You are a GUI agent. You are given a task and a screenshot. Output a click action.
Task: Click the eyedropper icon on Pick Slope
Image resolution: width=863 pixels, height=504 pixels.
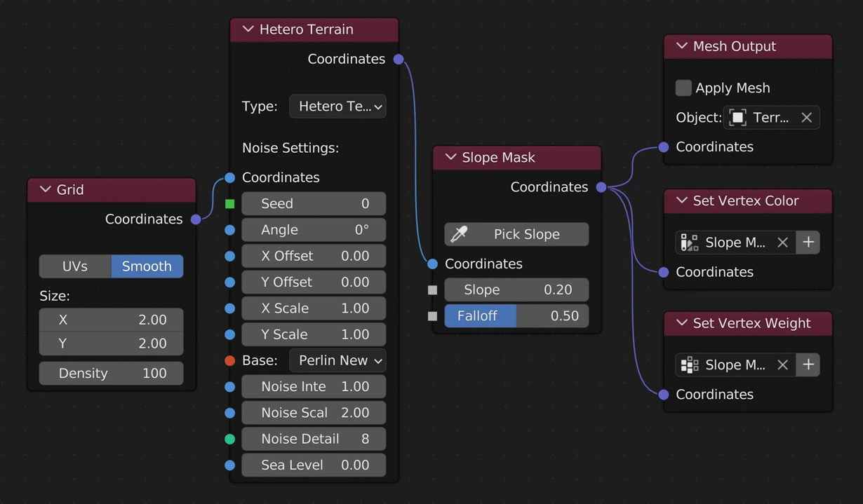click(459, 234)
